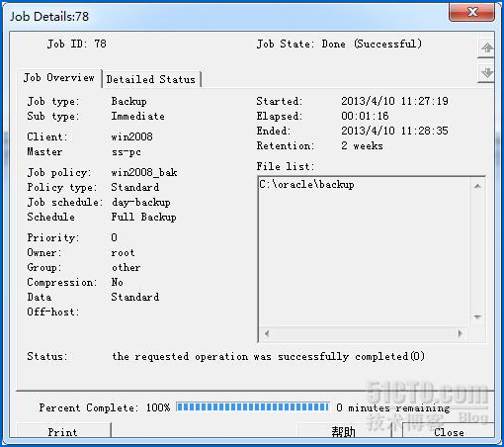Close the Job Details window
The image size is (504, 447).
coord(471,13)
